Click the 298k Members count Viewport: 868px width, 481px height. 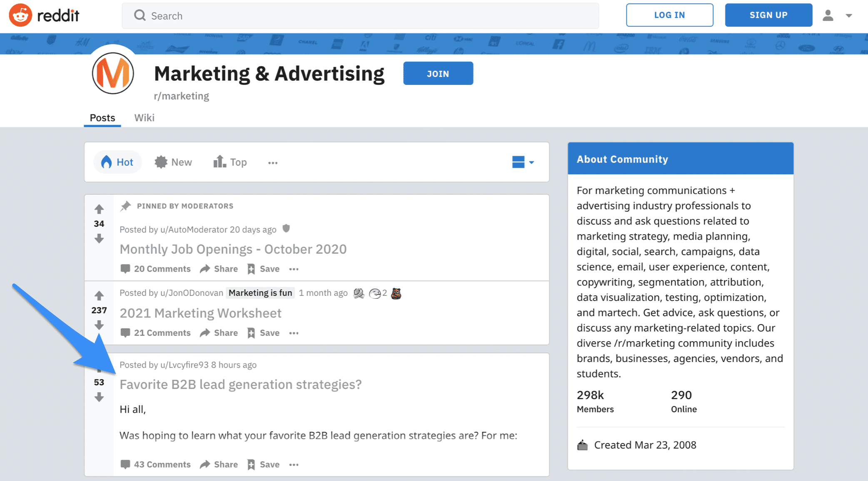(595, 401)
